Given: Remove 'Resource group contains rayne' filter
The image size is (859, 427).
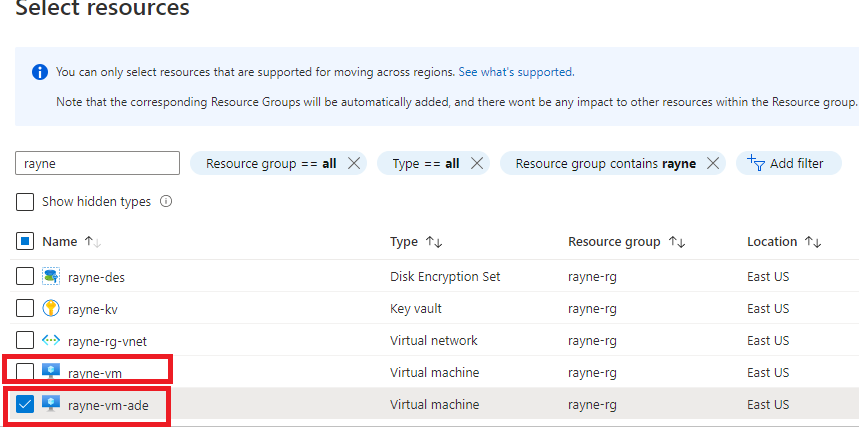Looking at the screenshot, I should tap(713, 164).
